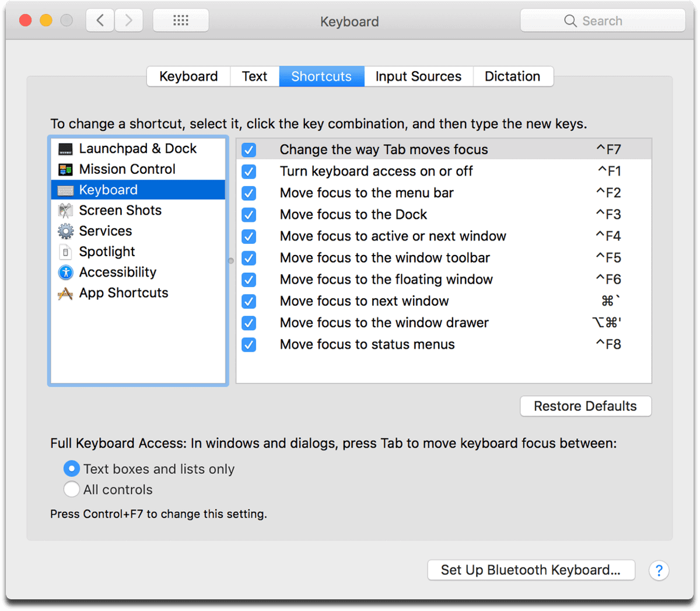Click the Accessibility icon
This screenshot has width=700, height=611.
(65, 273)
